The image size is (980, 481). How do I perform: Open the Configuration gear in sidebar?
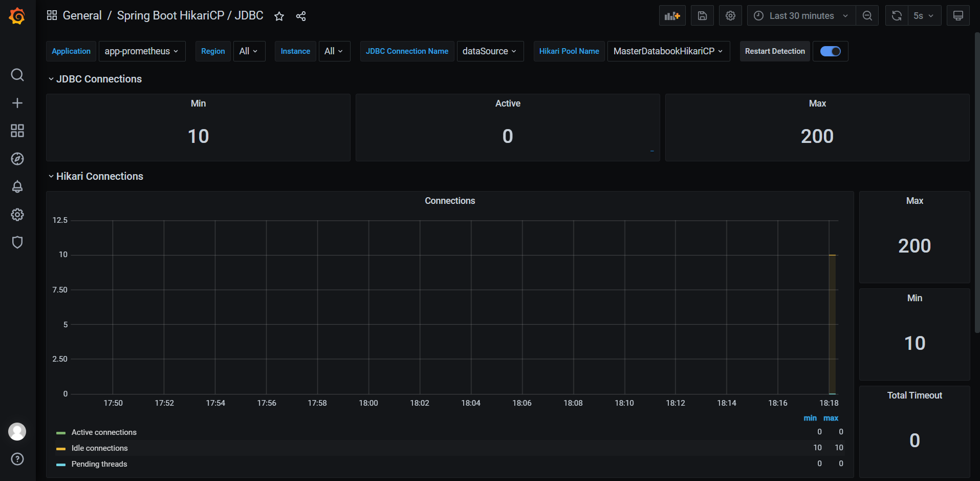[17, 215]
